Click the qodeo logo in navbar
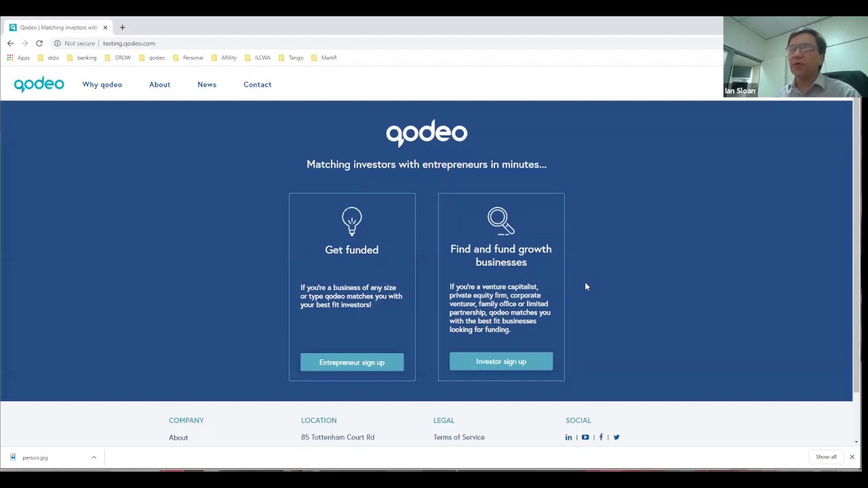The image size is (868, 488). (x=39, y=84)
